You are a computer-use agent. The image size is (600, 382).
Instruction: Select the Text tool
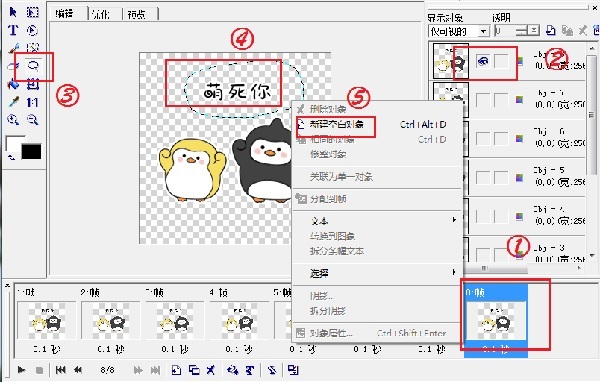point(13,30)
